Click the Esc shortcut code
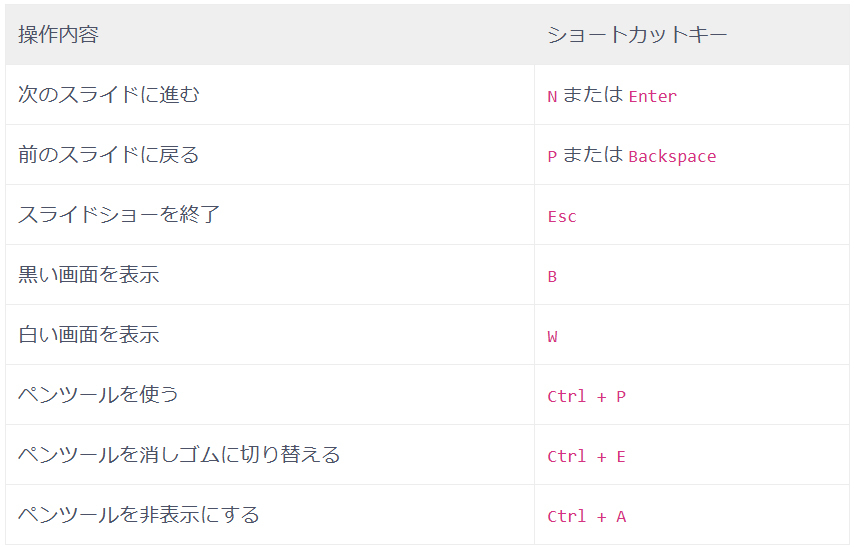855x548 pixels. (562, 216)
